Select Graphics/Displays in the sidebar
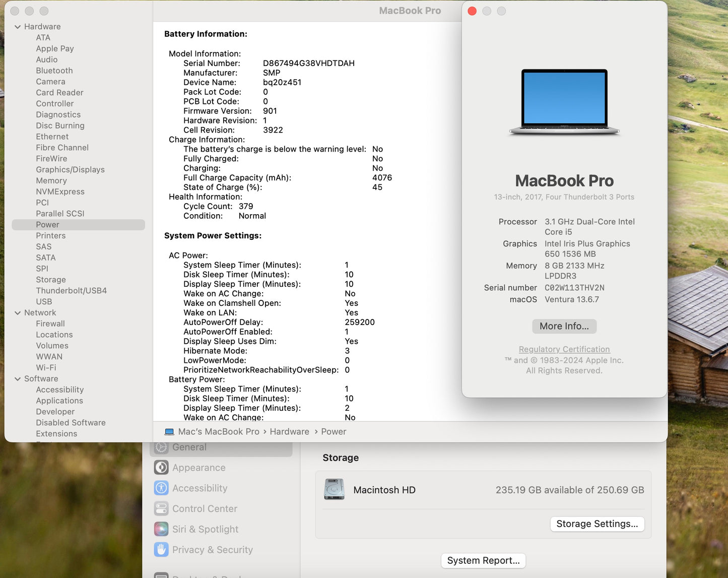 pyautogui.click(x=70, y=169)
